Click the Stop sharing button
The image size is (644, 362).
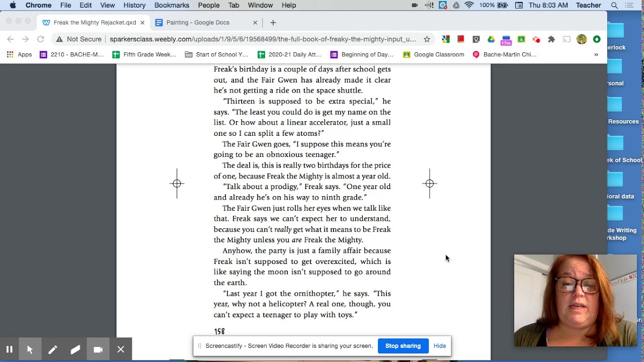tap(403, 346)
